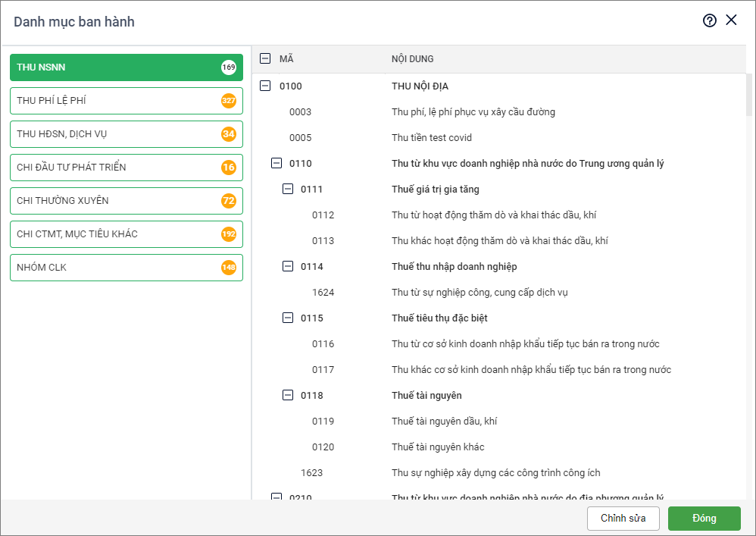Collapse all rows via header MÃ toggle

[265, 58]
